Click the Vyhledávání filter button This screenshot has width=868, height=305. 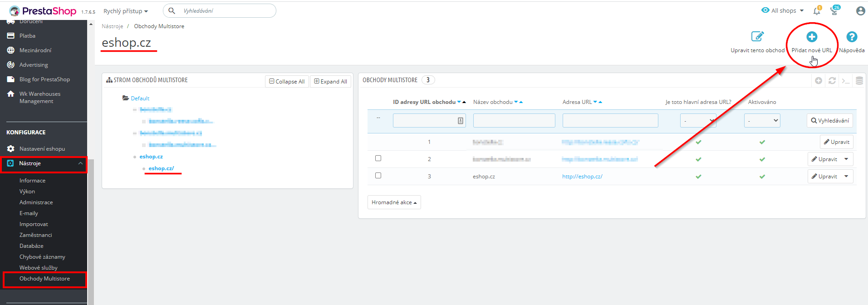830,121
